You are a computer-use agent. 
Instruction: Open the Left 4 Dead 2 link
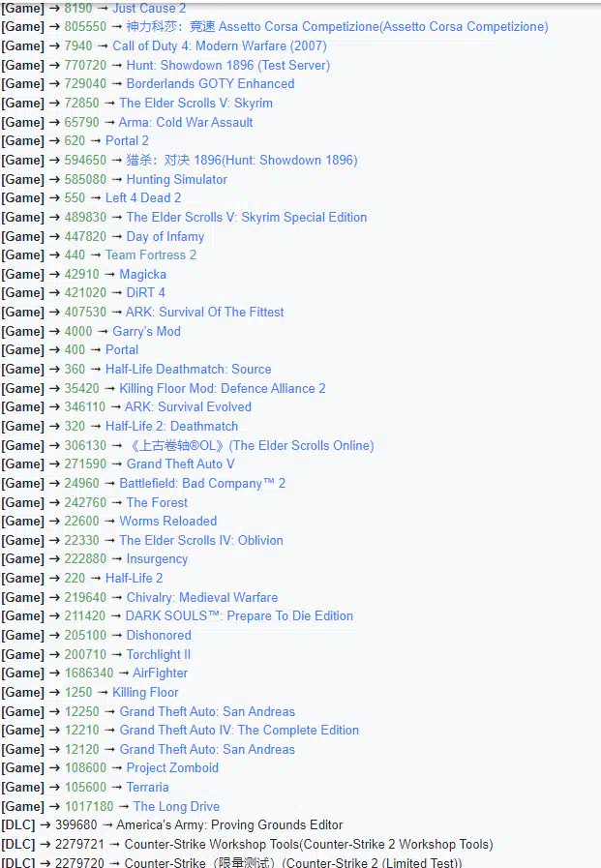click(143, 197)
